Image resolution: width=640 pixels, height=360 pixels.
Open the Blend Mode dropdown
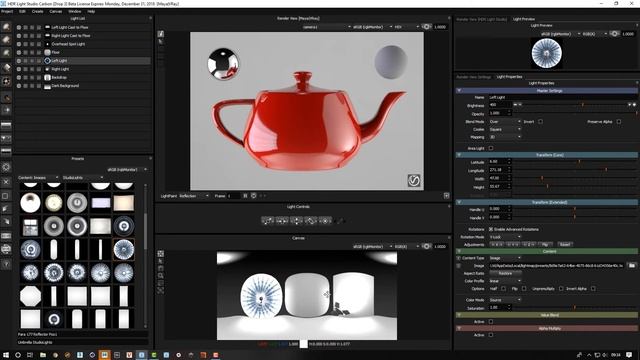click(x=505, y=122)
